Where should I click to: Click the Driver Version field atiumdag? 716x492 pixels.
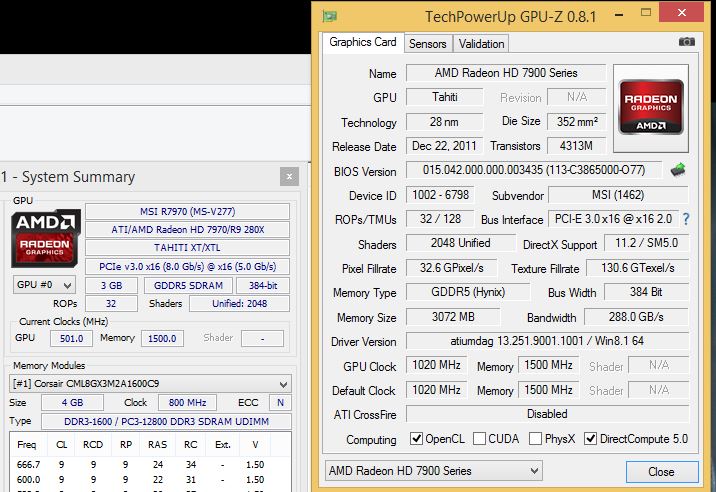[547, 341]
